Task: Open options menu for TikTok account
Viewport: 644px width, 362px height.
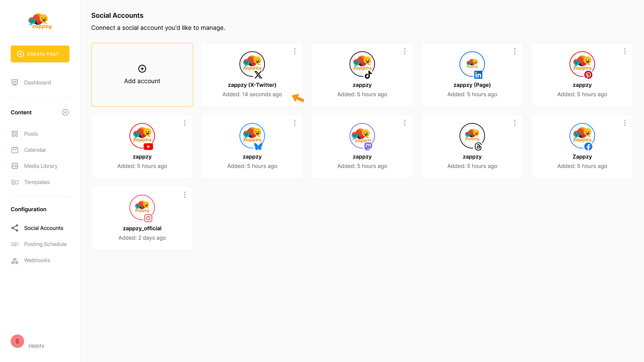Action: click(x=405, y=51)
